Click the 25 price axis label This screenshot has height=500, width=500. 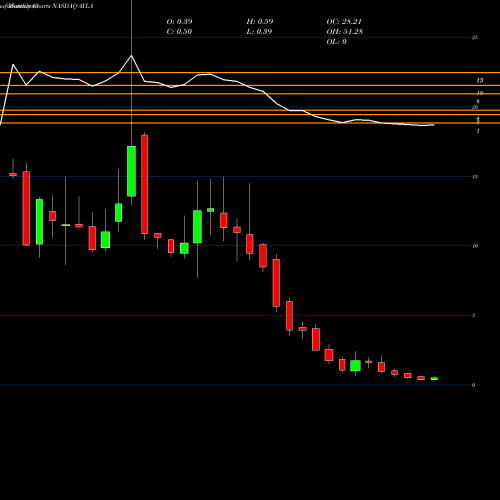(475, 38)
